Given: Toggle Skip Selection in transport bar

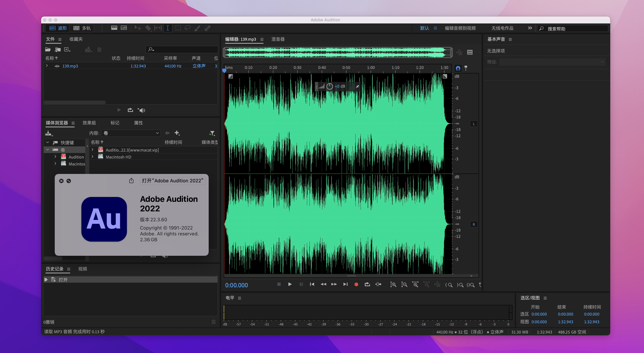Looking at the screenshot, I should point(378,284).
